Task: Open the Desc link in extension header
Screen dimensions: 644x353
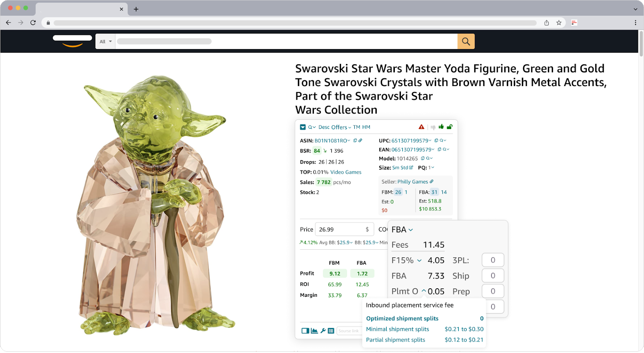Action: coord(324,127)
